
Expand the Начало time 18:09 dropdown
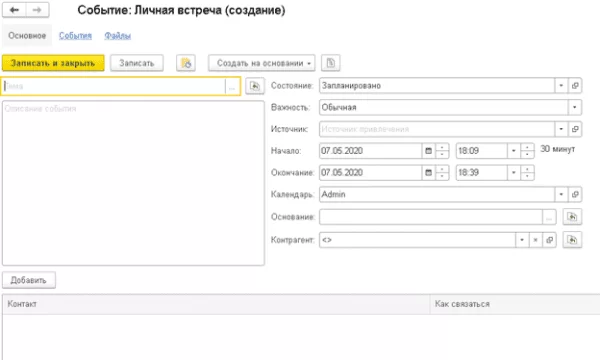[x=514, y=151]
